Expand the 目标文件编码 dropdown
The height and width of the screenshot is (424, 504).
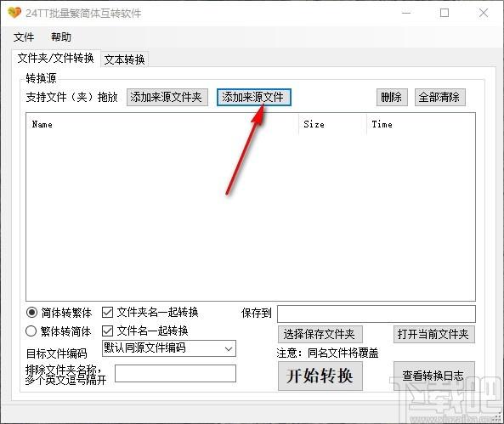169,348
